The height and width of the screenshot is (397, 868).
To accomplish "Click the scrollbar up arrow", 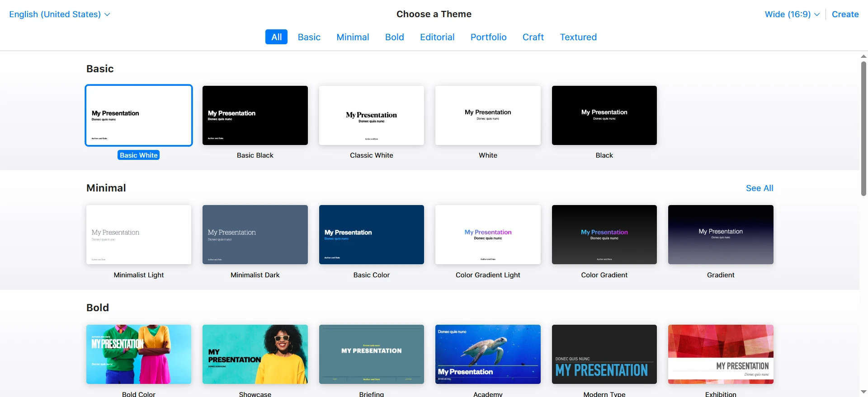I will 863,56.
